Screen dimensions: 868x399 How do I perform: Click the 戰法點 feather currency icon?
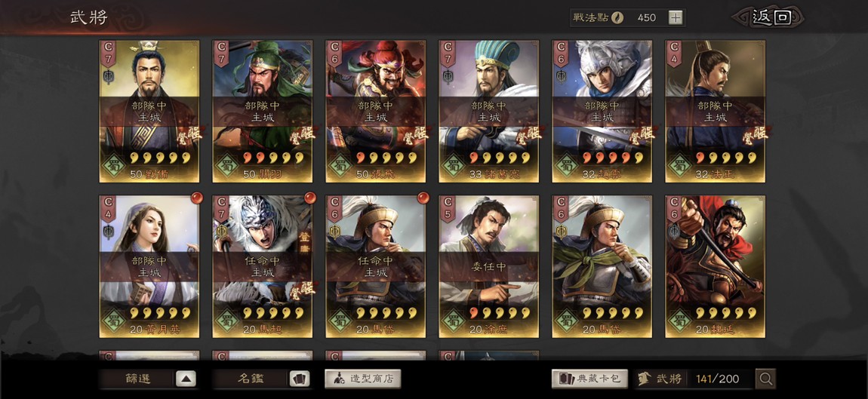(617, 17)
